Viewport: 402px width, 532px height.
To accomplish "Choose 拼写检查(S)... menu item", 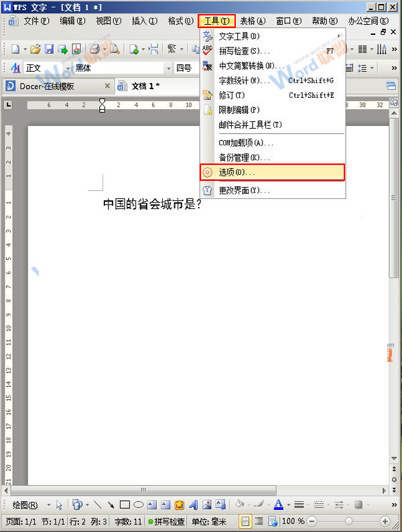I will [273, 51].
